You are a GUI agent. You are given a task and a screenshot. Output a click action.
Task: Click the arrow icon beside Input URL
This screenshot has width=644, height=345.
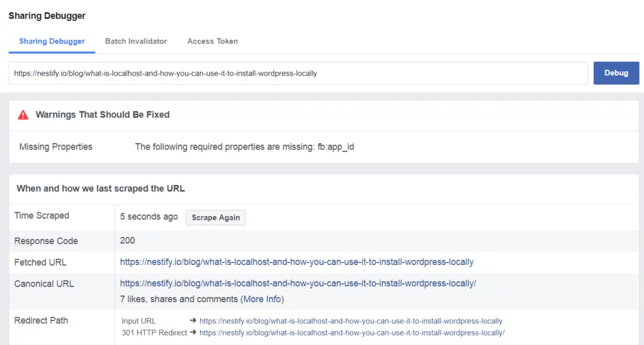pyautogui.click(x=192, y=320)
